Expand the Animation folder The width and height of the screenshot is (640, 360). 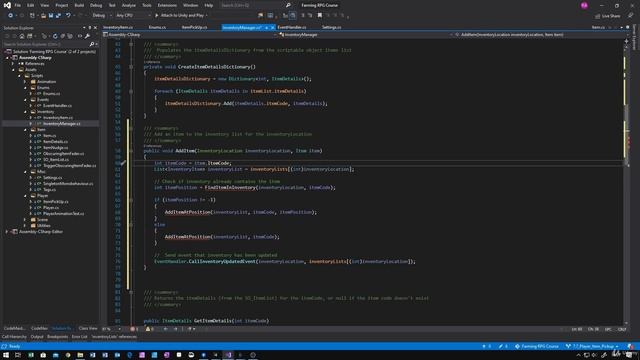pos(25,82)
